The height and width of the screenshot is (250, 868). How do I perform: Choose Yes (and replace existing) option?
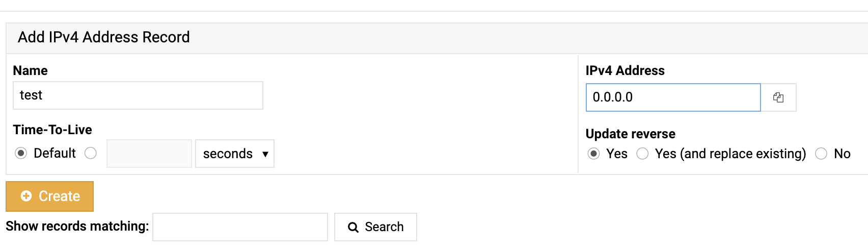tap(642, 154)
